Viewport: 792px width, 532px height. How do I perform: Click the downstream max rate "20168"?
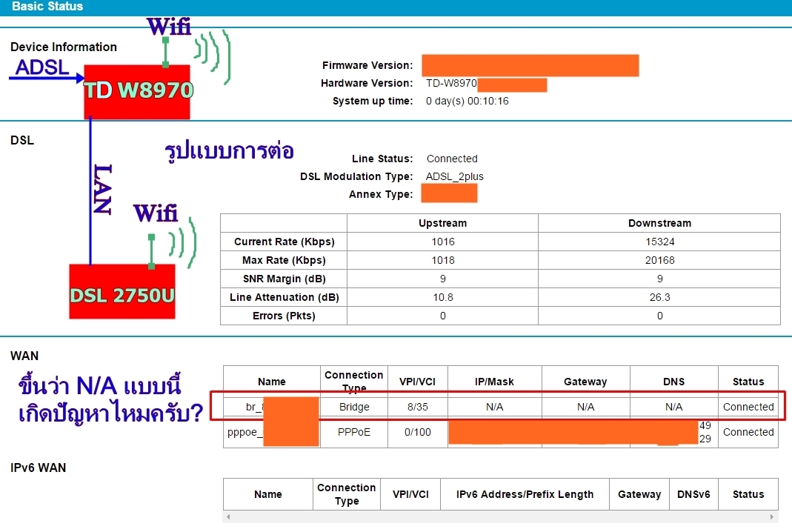659,260
